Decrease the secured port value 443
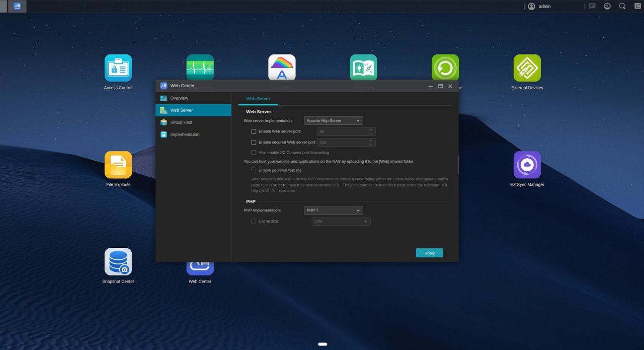The width and height of the screenshot is (644, 350). tap(371, 145)
